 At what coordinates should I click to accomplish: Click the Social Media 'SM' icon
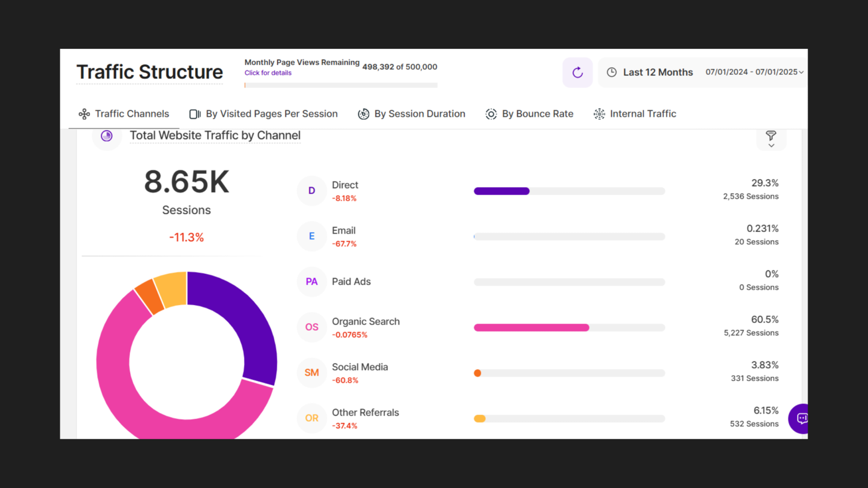pyautogui.click(x=311, y=373)
